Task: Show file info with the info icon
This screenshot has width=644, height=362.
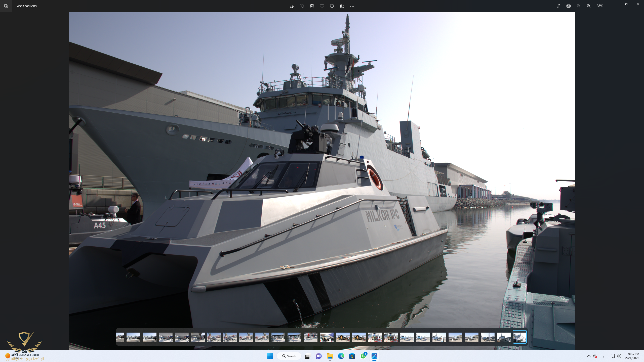Action: click(x=332, y=6)
